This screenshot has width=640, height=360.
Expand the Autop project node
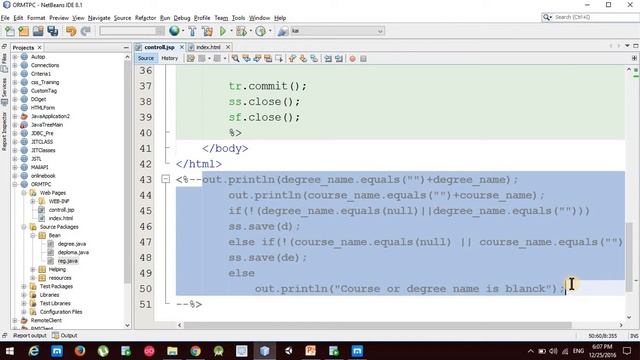(15, 57)
